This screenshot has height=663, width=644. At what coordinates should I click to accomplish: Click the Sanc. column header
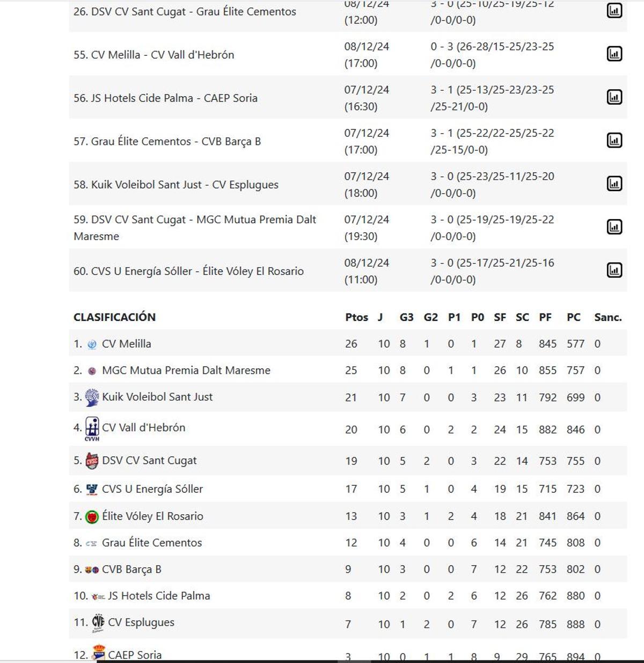608,317
